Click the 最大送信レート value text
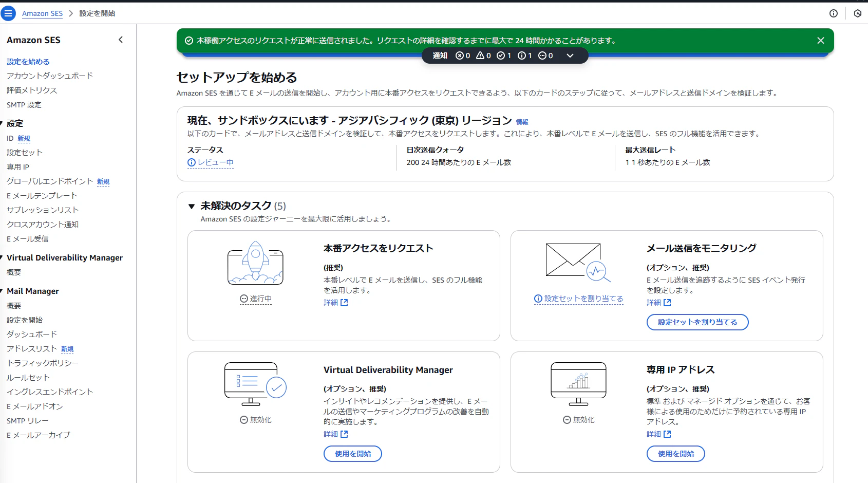This screenshot has width=868, height=483. tap(668, 162)
